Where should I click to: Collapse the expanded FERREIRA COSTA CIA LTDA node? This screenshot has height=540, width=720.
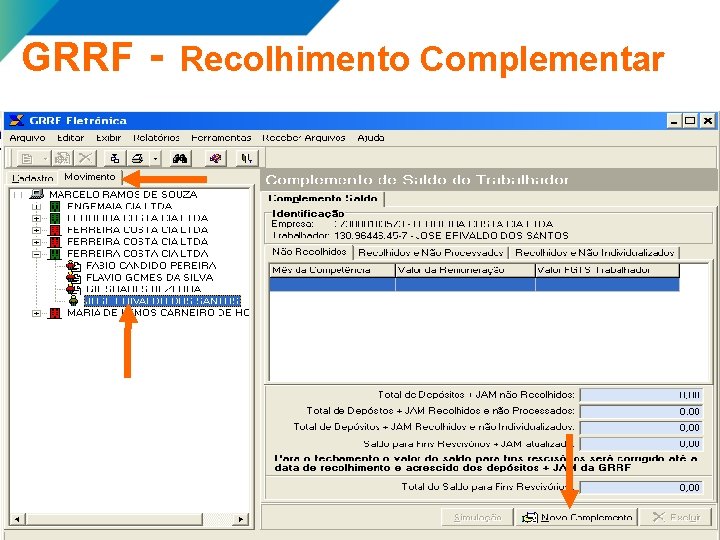pos(36,254)
